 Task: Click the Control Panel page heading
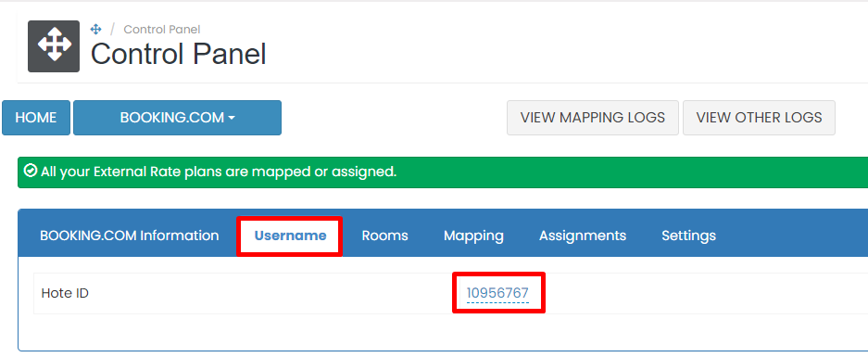pyautogui.click(x=178, y=55)
